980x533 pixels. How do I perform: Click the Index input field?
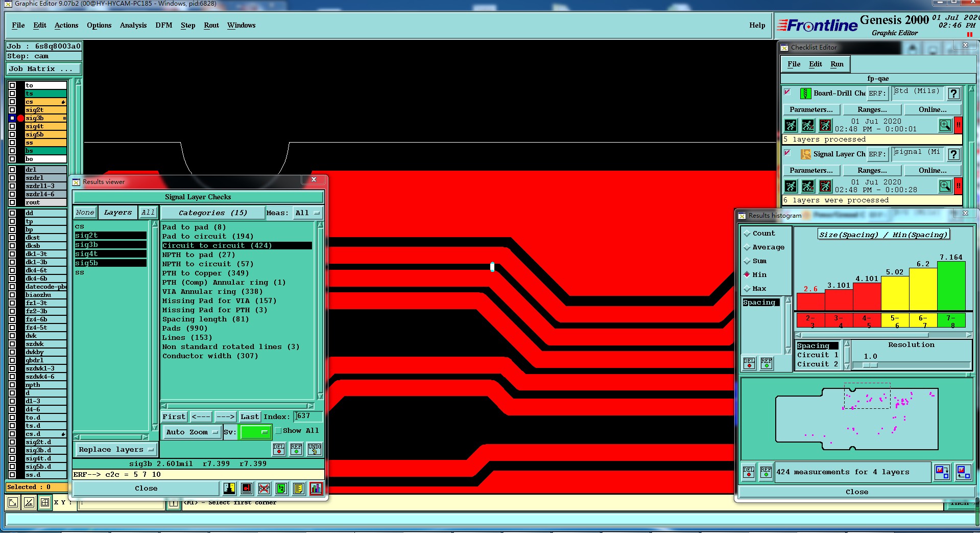tap(308, 416)
